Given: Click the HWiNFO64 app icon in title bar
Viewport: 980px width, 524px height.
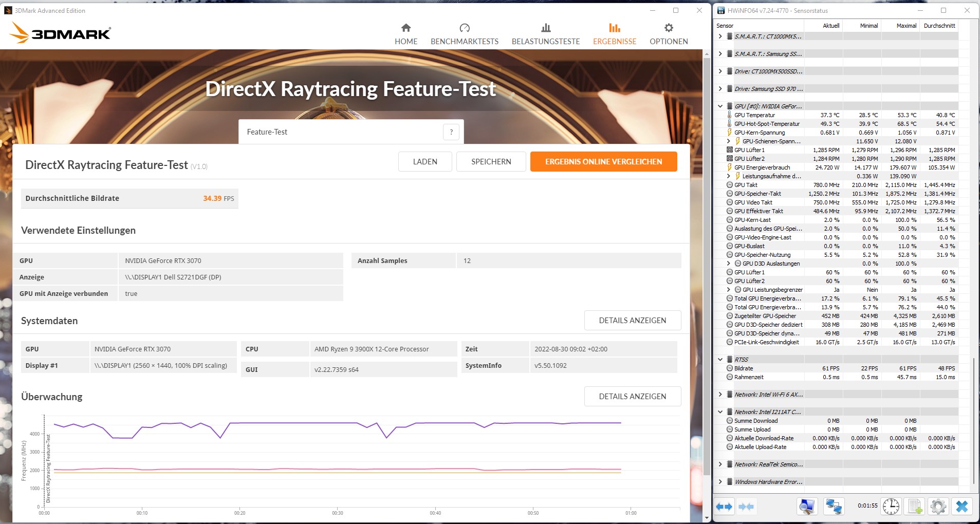Looking at the screenshot, I should 721,10.
